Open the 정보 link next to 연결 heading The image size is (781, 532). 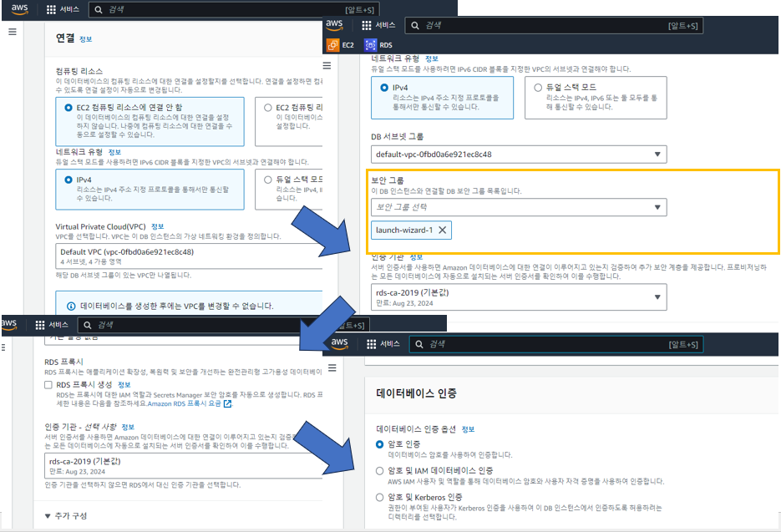(86, 39)
